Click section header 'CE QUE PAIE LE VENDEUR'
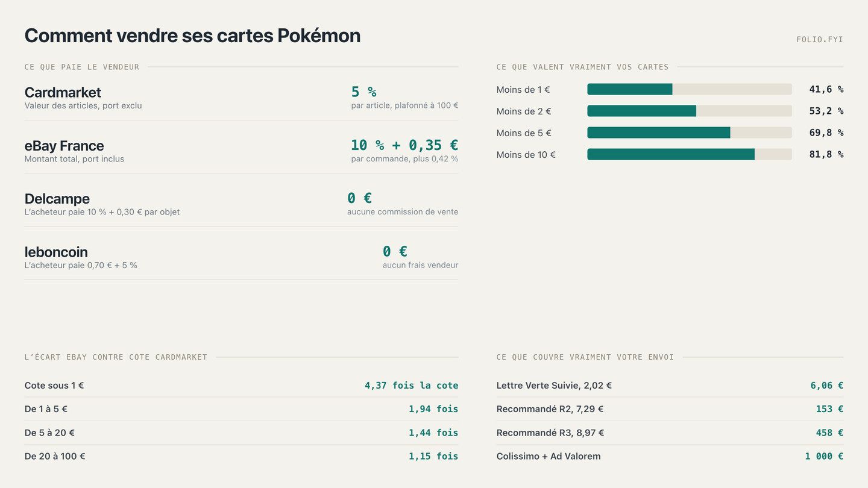Image resolution: width=868 pixels, height=488 pixels. point(82,67)
